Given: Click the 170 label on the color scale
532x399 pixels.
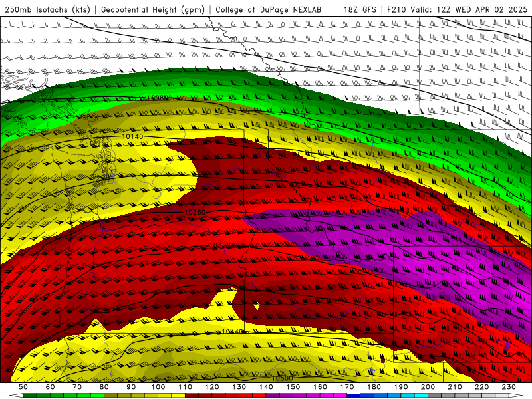Looking at the screenshot, I should (x=347, y=387).
